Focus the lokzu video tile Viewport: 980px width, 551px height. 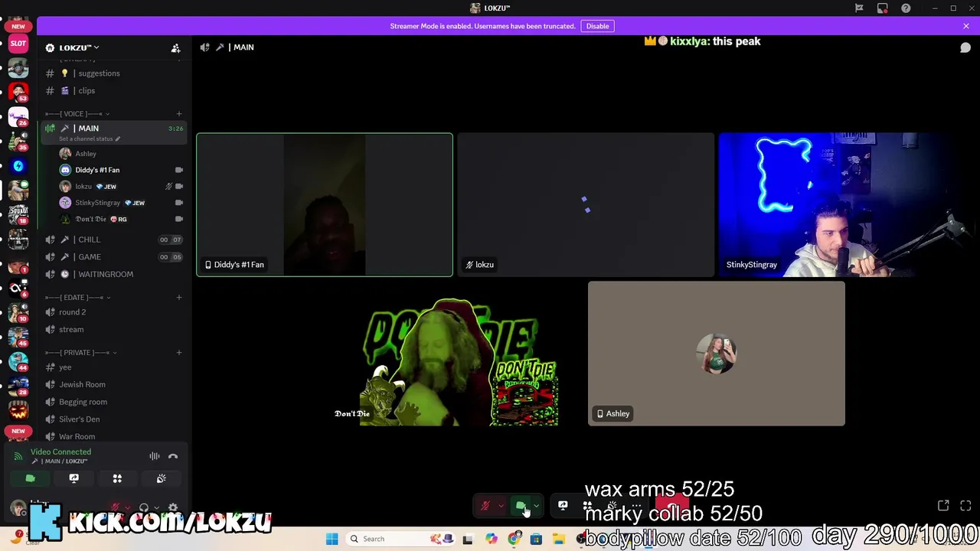586,204
